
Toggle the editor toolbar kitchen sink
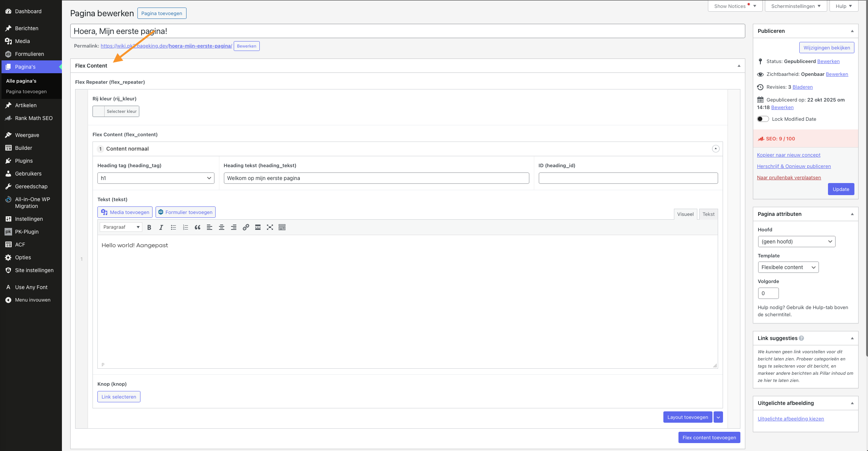(282, 227)
